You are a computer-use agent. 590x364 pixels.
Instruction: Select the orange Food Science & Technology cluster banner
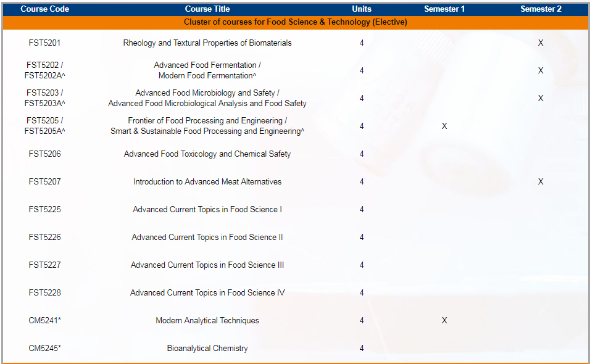(x=296, y=22)
